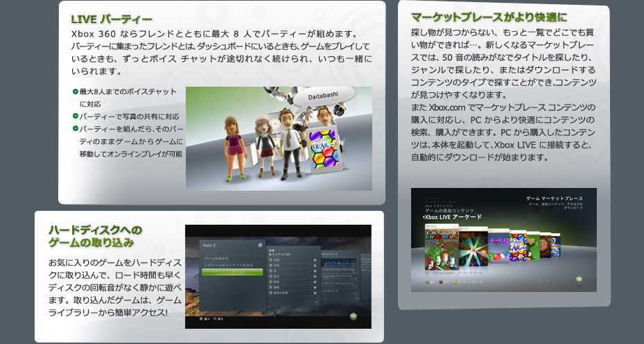Image resolution: width=644 pixels, height=344 pixels.
Task: Click the Castle Crashers caption below covers
Action: [x=452, y=273]
